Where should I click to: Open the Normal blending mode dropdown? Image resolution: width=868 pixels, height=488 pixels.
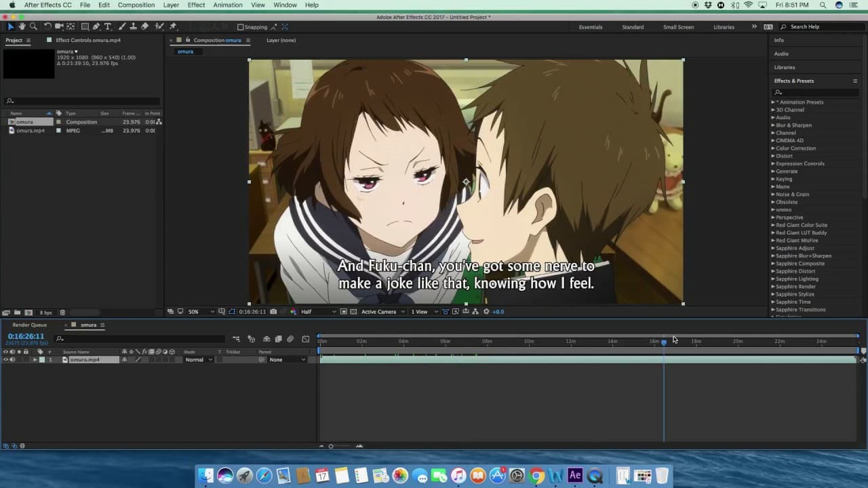click(198, 360)
